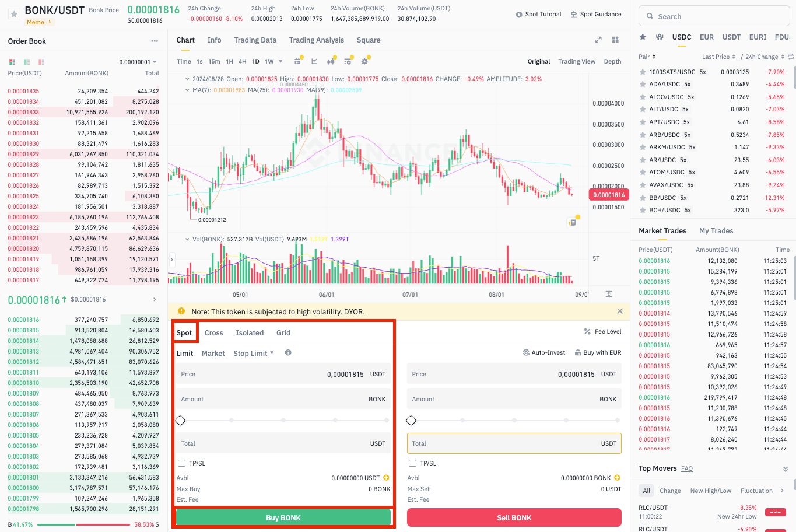The height and width of the screenshot is (532, 796).
Task: Dismiss the high volatility note
Action: [620, 311]
